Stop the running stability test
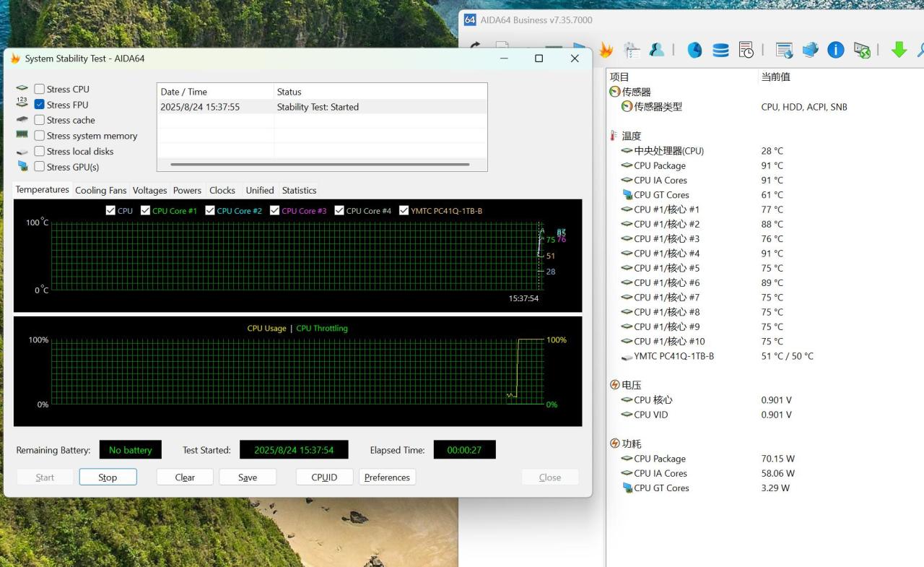 coord(108,477)
